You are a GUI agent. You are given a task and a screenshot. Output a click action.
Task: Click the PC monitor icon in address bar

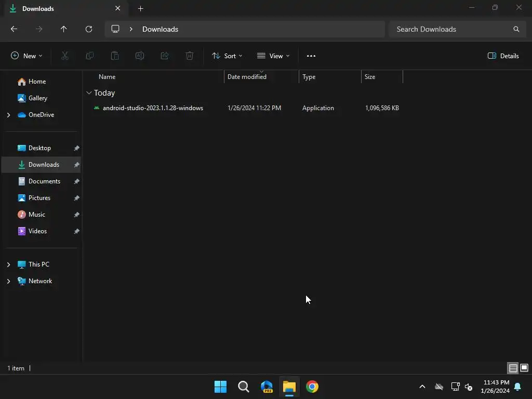tap(115, 29)
